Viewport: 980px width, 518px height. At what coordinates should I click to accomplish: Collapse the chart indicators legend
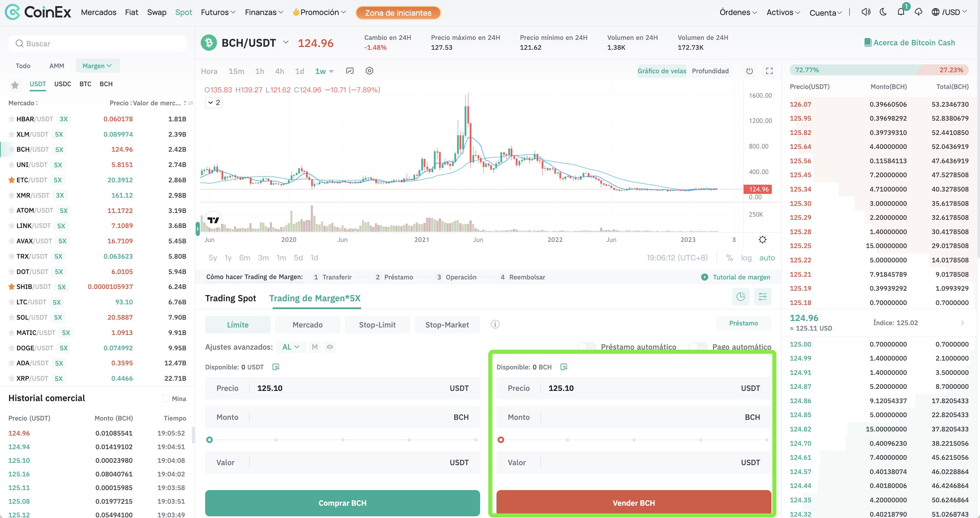[213, 103]
